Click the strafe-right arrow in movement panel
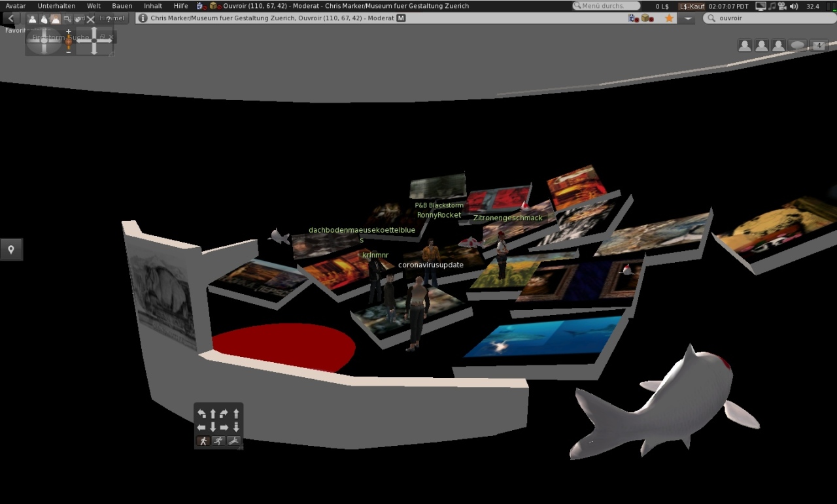This screenshot has height=504, width=837. [224, 427]
